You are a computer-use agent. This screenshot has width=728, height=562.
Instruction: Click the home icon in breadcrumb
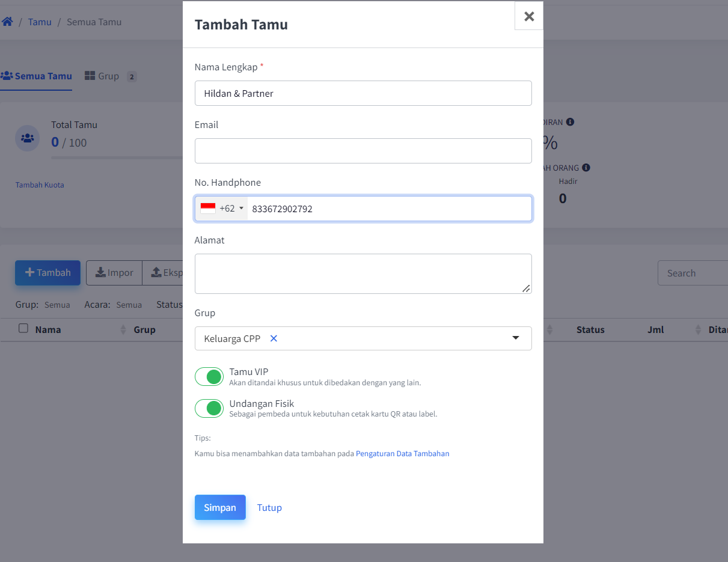click(7, 22)
